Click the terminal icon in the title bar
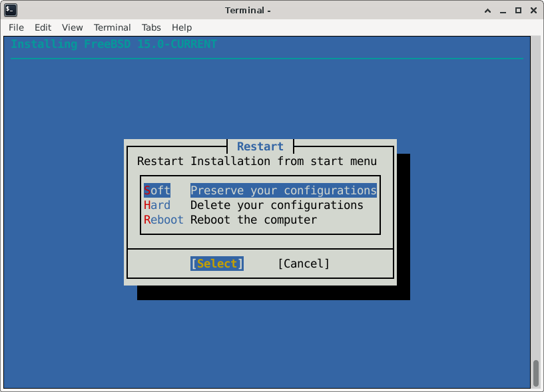 coord(11,10)
